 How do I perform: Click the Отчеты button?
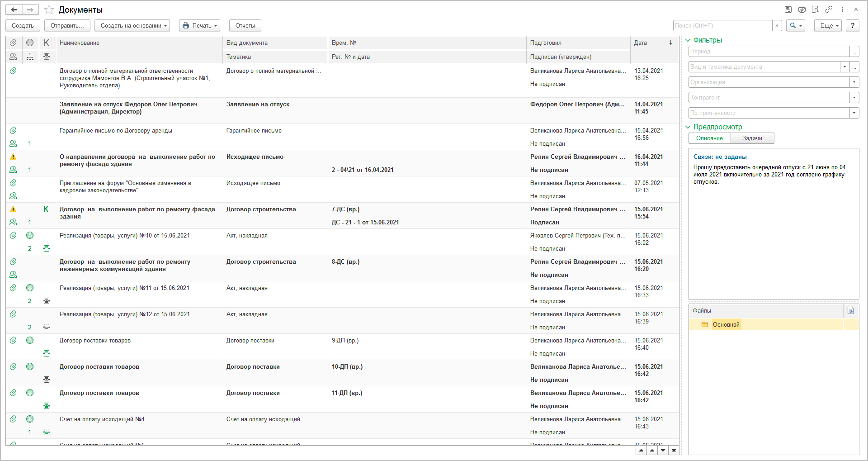(x=245, y=26)
